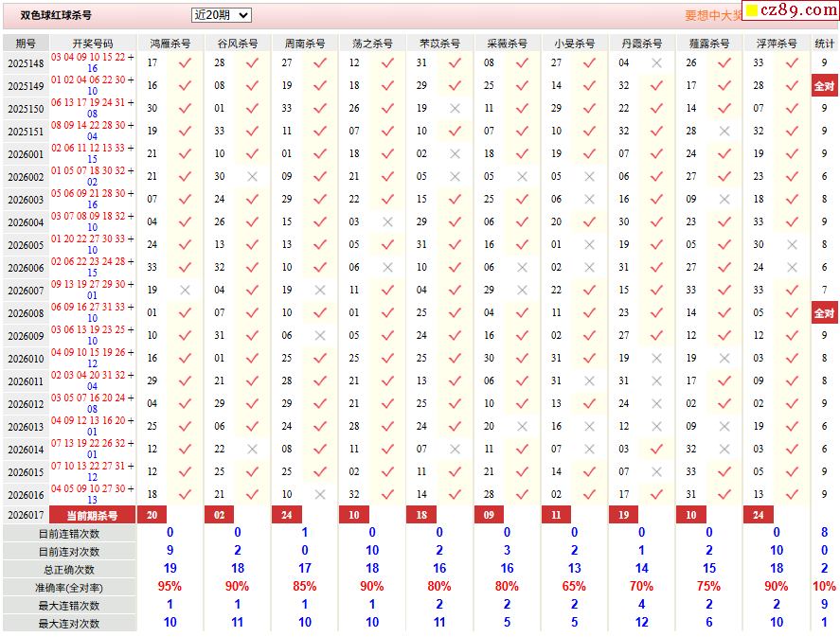Click the 全对 badge in row 2026008
The height and width of the screenshot is (637, 840).
pos(824,313)
